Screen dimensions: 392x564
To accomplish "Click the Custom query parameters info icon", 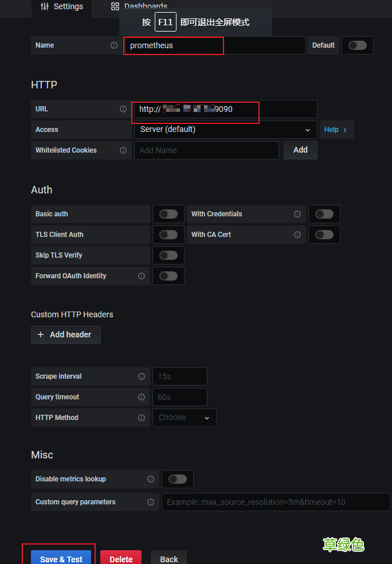I will click(x=151, y=502).
